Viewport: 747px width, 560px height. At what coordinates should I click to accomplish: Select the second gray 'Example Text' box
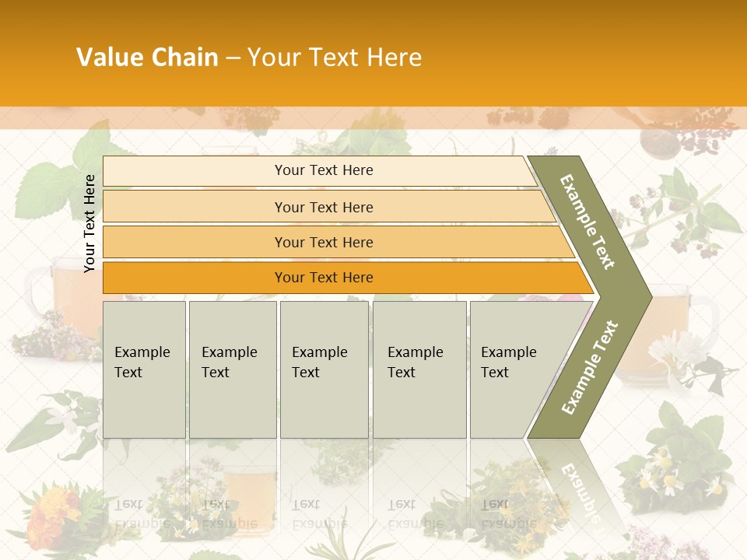tap(233, 369)
